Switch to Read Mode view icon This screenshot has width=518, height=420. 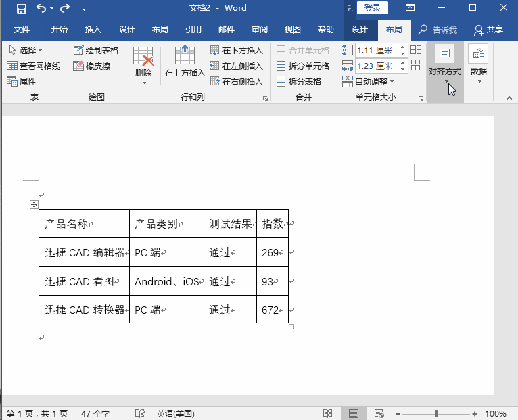(327, 413)
